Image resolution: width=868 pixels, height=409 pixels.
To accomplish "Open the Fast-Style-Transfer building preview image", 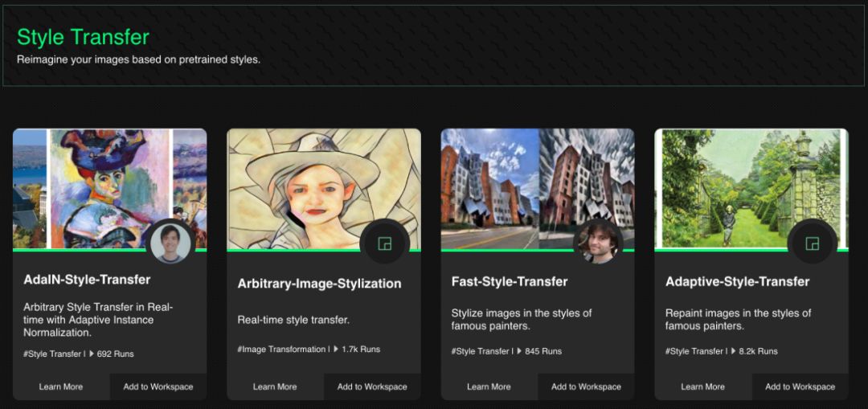I will click(514, 185).
